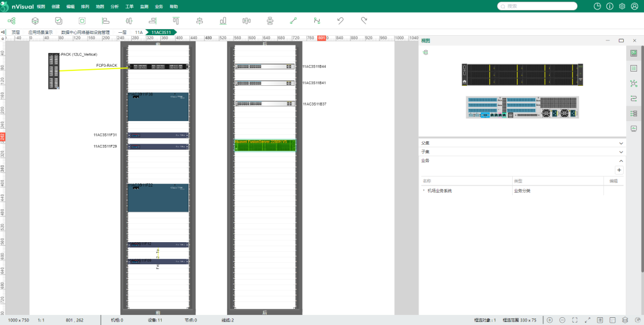Toggle fullscreen with the diagonal arrows icon
This screenshot has width=644, height=325.
[x=587, y=320]
